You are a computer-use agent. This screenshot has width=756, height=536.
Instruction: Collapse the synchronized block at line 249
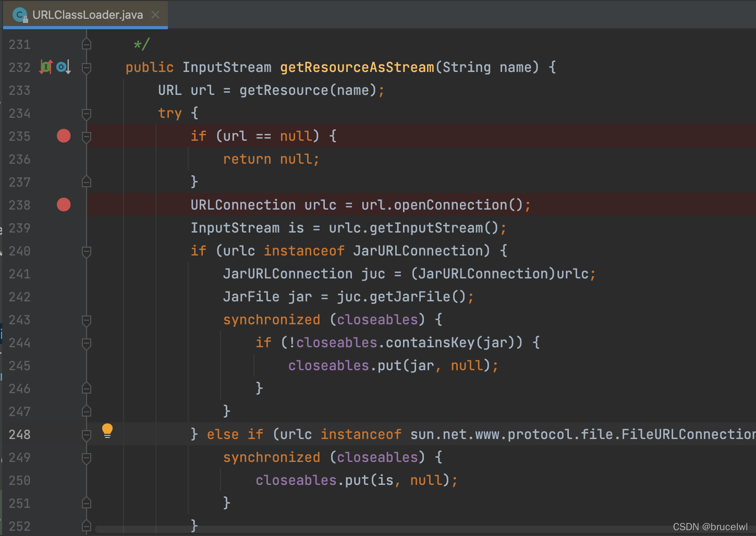point(87,458)
